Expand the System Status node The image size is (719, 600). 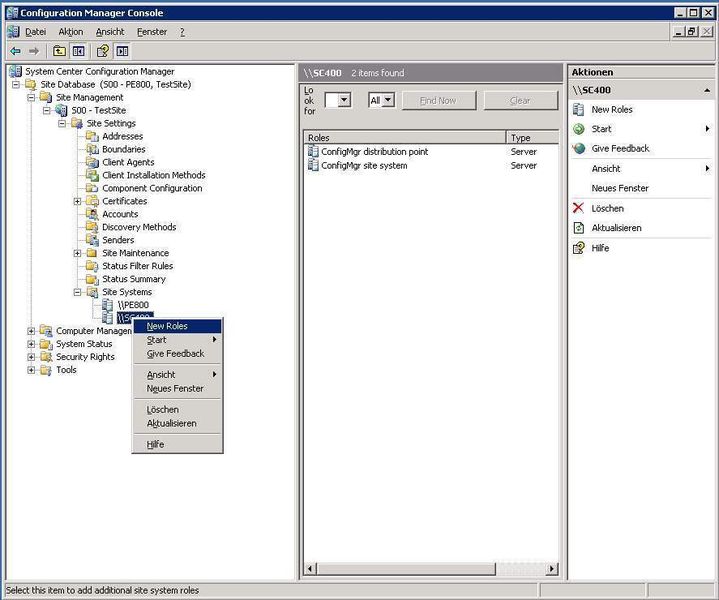(x=31, y=344)
